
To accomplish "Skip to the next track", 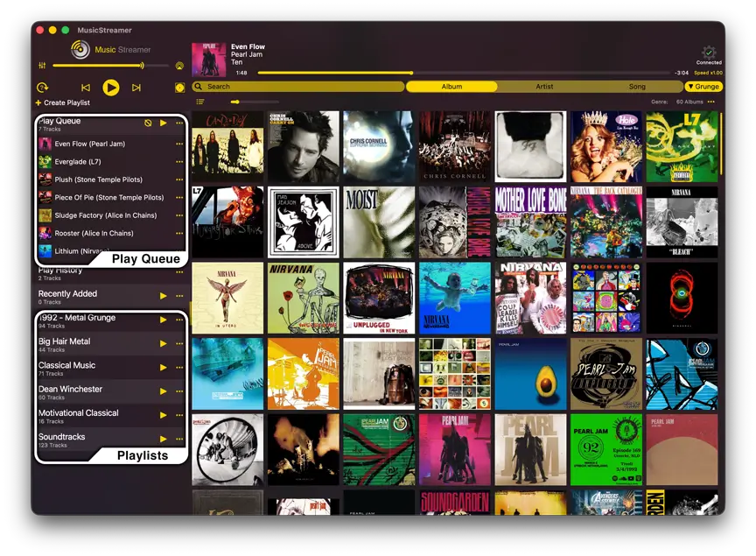I will pos(136,87).
